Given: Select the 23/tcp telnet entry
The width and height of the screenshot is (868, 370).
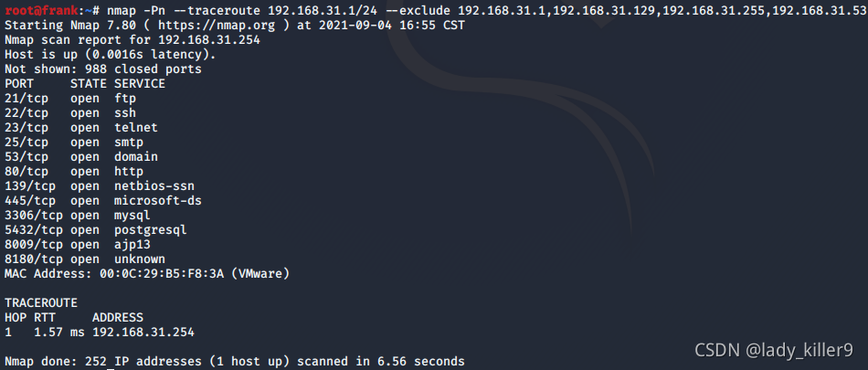Looking at the screenshot, I should [x=81, y=127].
